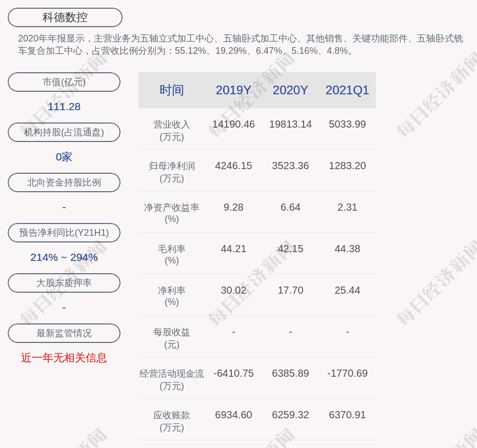Click the 科德数控 company name pill
477x448 pixels.
pos(65,17)
